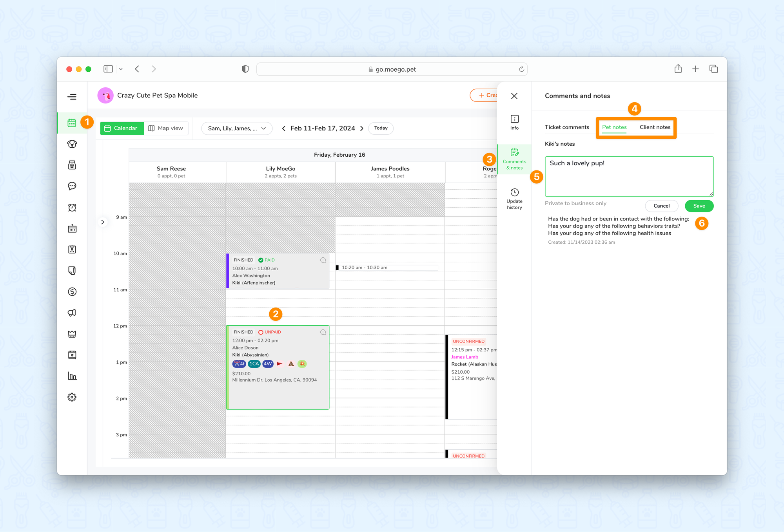The image size is (784, 532).
Task: Switch to Calendar view
Action: click(x=122, y=128)
